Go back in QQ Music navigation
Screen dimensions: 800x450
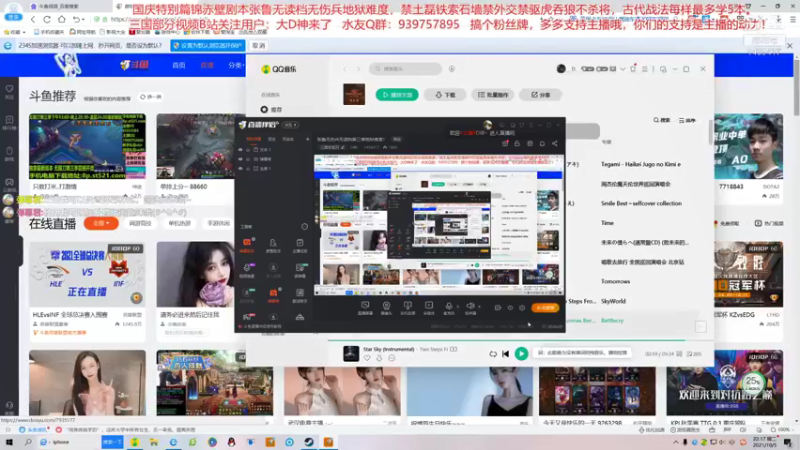pyautogui.click(x=344, y=69)
